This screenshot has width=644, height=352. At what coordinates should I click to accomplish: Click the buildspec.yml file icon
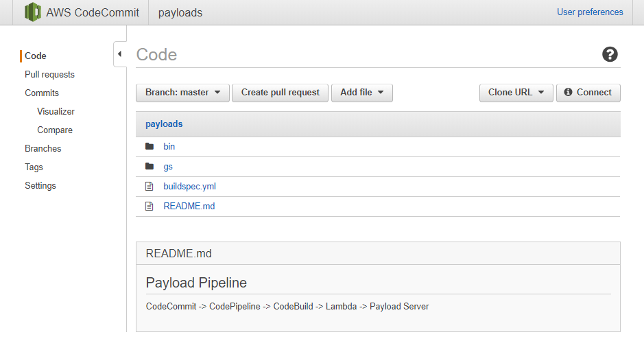pyautogui.click(x=149, y=187)
